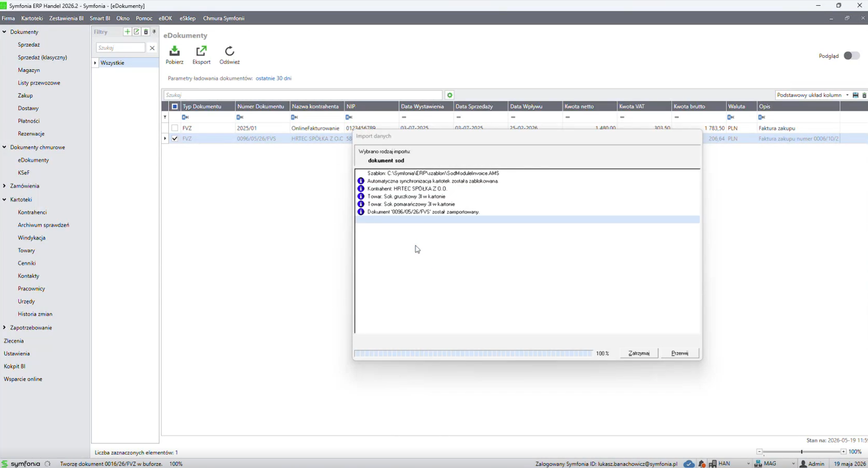The width and height of the screenshot is (868, 468).
Task: Open grid search settings green gear icon
Action: point(450,95)
